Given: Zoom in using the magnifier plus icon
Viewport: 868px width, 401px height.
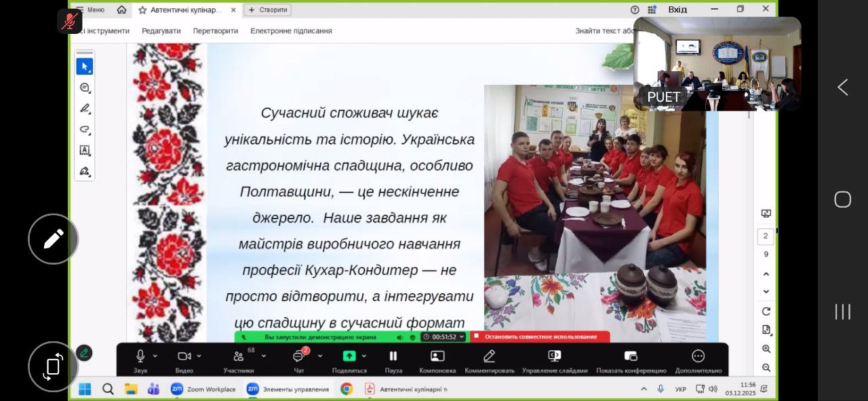Looking at the screenshot, I should [x=766, y=349].
